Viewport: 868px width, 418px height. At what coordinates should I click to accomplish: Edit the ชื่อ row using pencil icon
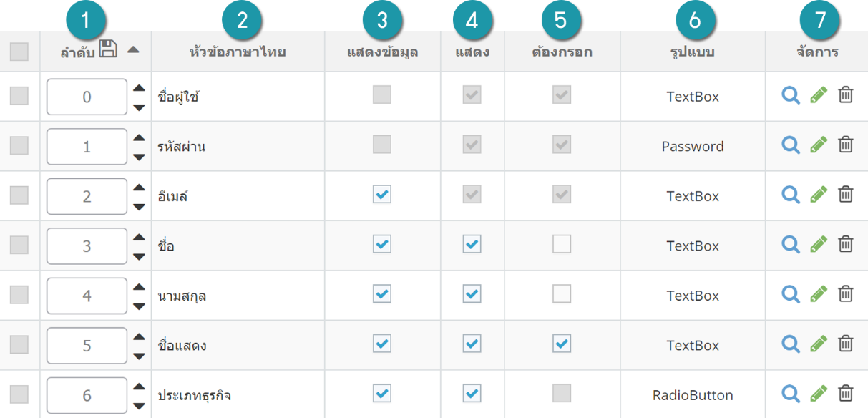coord(819,244)
